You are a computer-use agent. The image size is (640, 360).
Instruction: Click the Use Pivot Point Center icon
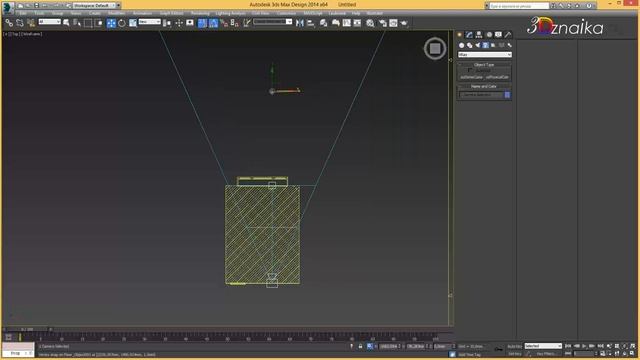(x=167, y=23)
